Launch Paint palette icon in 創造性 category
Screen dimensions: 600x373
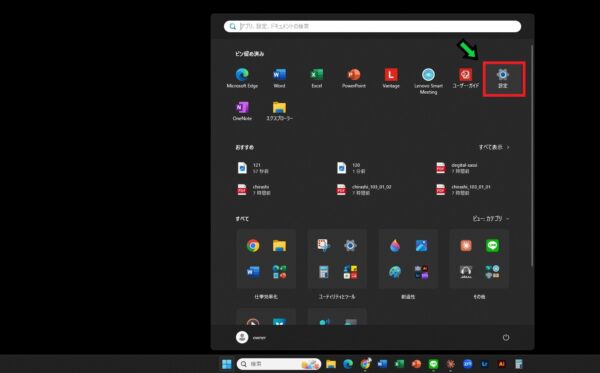[395, 272]
